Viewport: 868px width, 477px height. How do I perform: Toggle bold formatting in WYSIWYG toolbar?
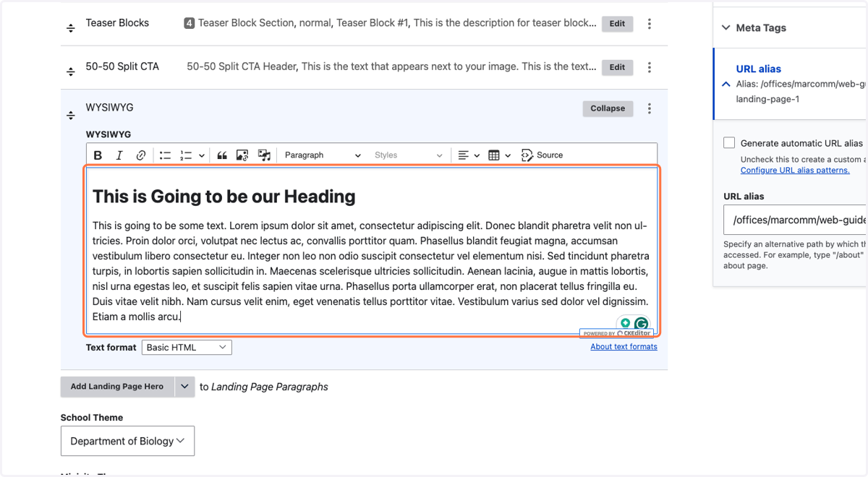point(98,155)
